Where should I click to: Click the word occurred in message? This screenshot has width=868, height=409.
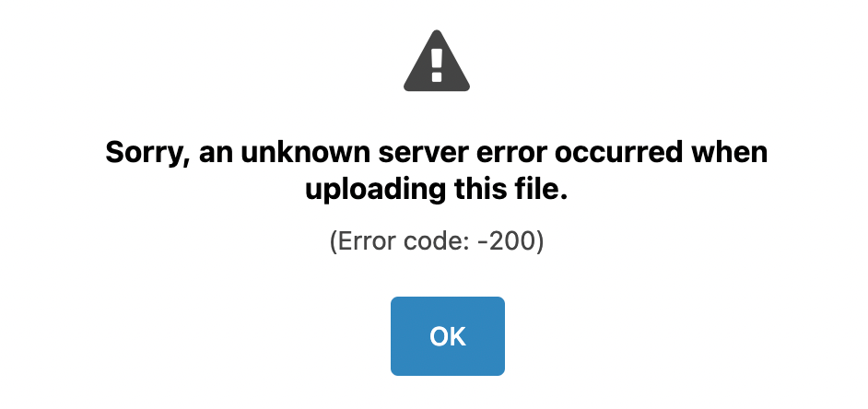click(x=619, y=152)
